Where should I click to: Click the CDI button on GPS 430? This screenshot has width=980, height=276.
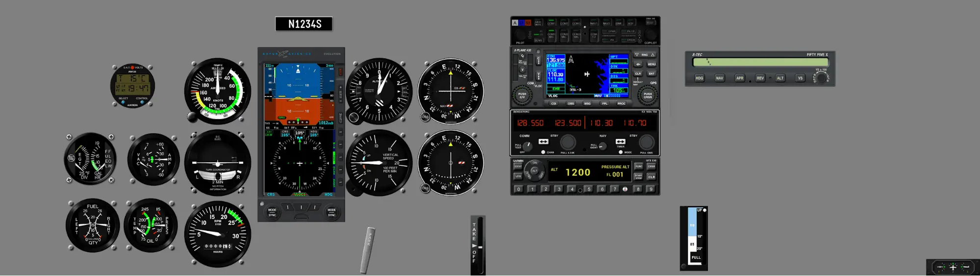point(553,103)
